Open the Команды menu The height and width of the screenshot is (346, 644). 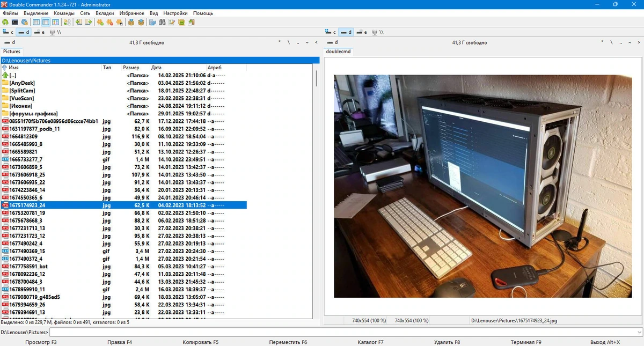click(x=64, y=13)
